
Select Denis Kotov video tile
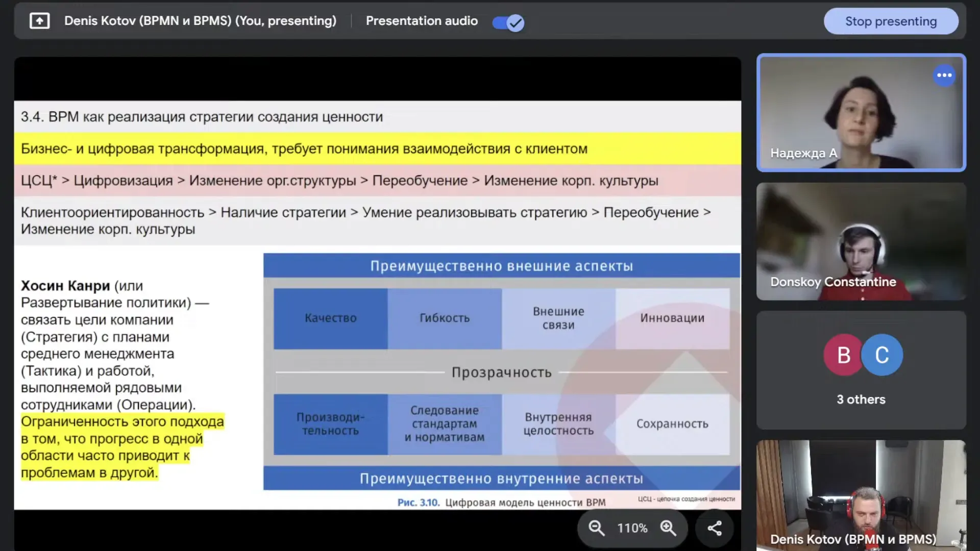point(861,495)
